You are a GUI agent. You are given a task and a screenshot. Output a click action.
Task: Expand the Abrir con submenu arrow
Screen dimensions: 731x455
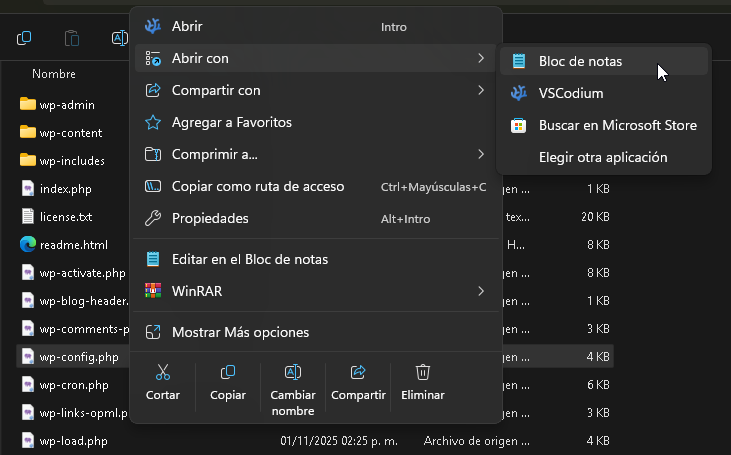481,58
